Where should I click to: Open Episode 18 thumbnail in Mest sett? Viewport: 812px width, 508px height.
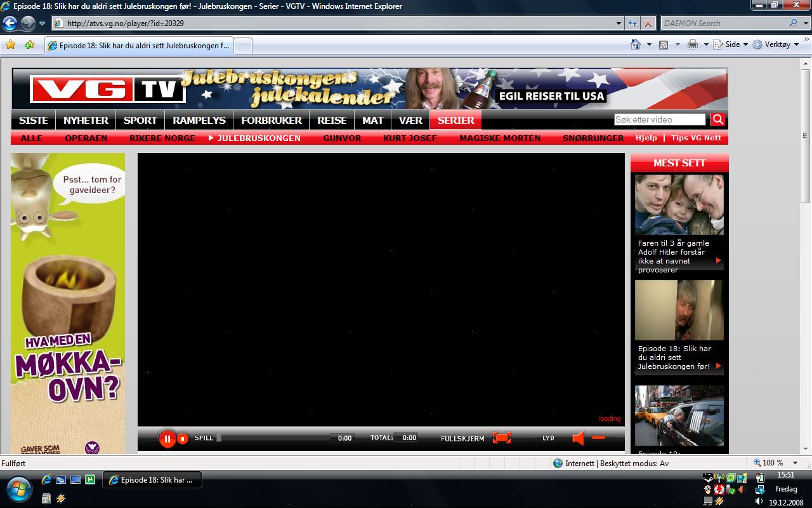coord(679,311)
